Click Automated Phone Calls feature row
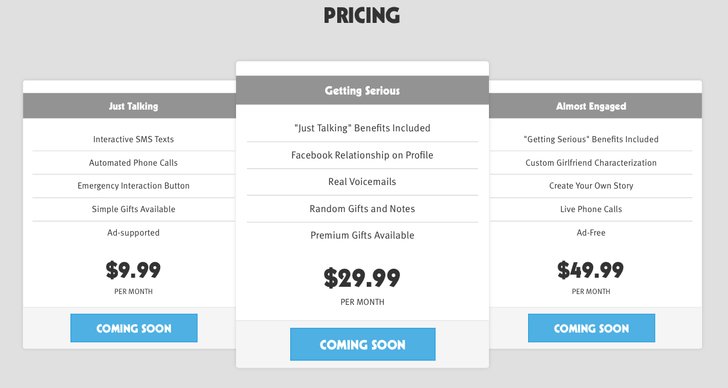This screenshot has width=728, height=388. point(134,163)
